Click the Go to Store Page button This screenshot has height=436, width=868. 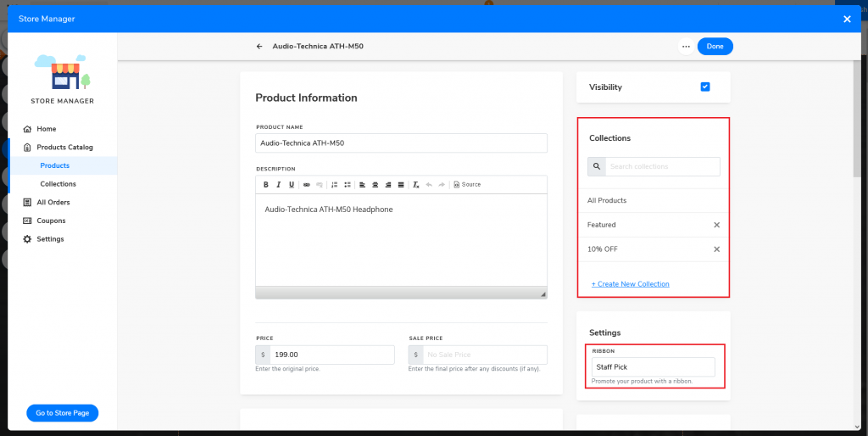63,413
